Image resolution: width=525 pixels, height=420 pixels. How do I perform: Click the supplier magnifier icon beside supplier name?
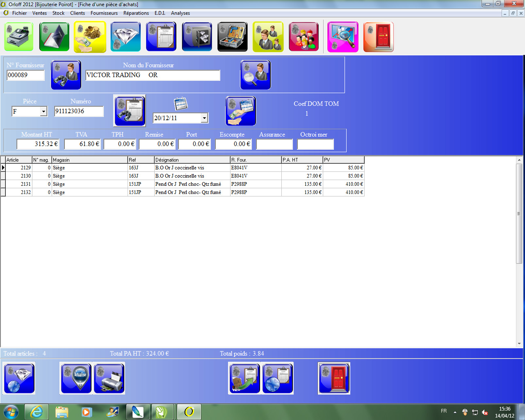pyautogui.click(x=256, y=75)
